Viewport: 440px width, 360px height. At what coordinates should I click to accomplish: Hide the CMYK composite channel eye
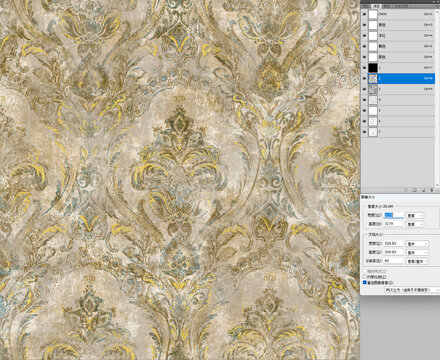[364, 14]
